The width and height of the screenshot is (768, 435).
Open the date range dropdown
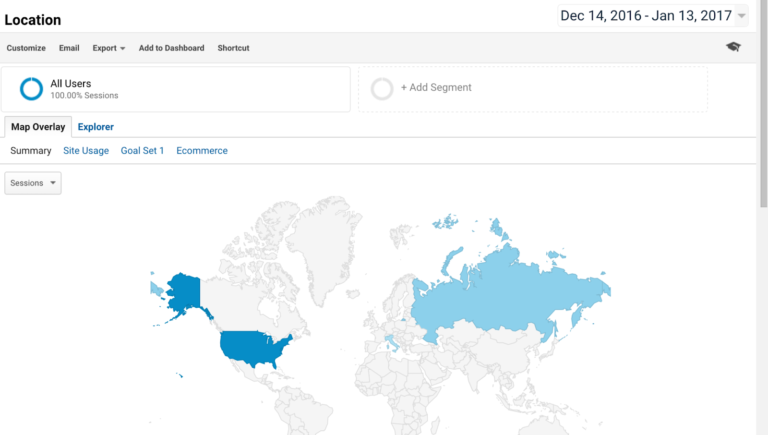pos(653,15)
